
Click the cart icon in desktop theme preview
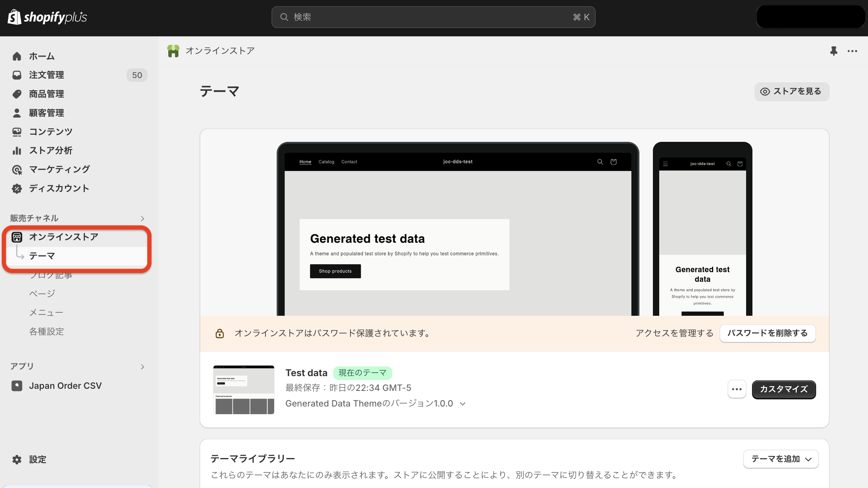tap(614, 162)
